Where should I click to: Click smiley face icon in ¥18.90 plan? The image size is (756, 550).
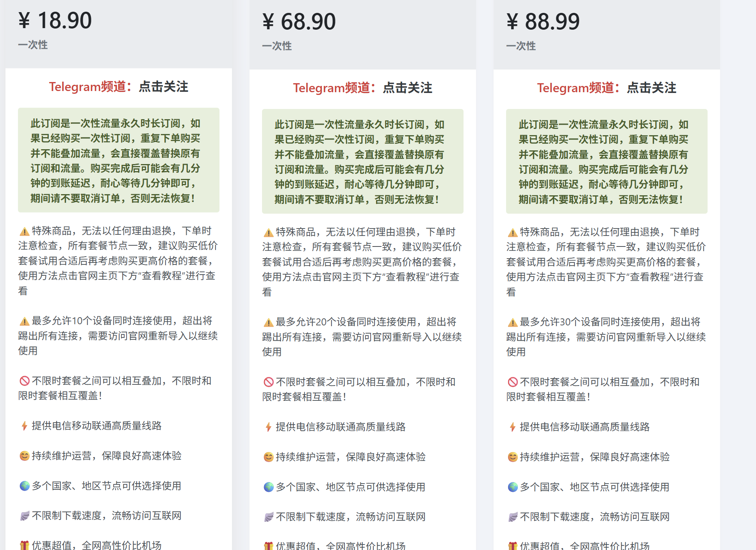pyautogui.click(x=25, y=456)
